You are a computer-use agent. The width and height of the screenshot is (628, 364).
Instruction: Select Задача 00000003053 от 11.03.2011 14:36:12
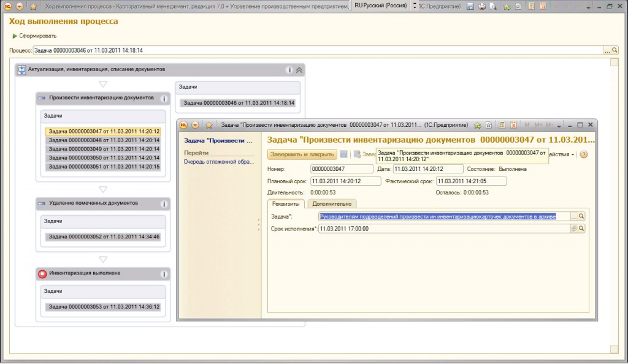pos(103,307)
